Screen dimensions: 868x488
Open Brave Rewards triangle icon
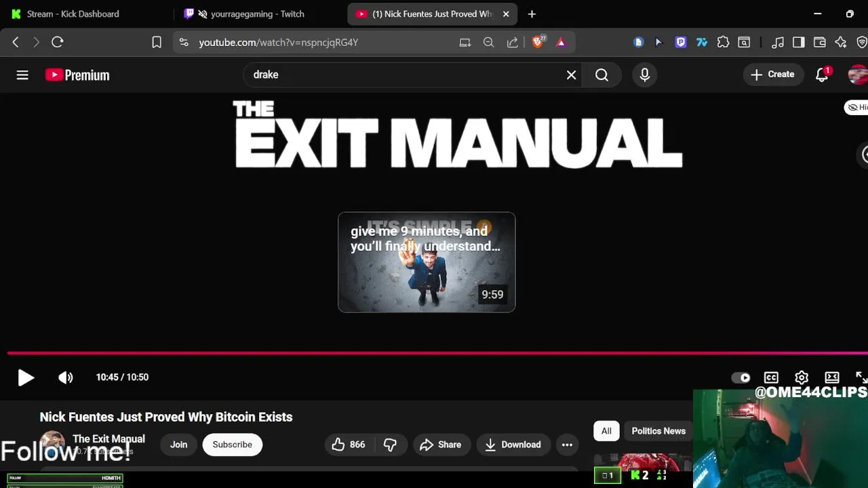point(561,42)
